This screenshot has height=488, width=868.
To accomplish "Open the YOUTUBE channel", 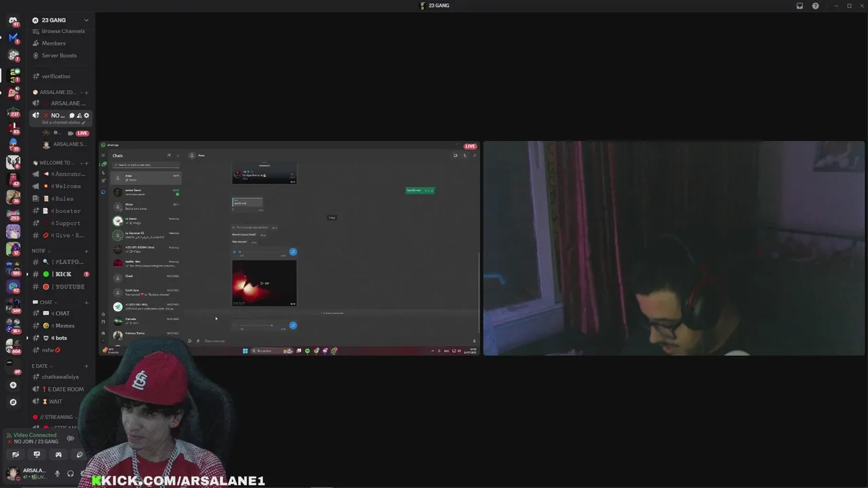I will point(60,287).
